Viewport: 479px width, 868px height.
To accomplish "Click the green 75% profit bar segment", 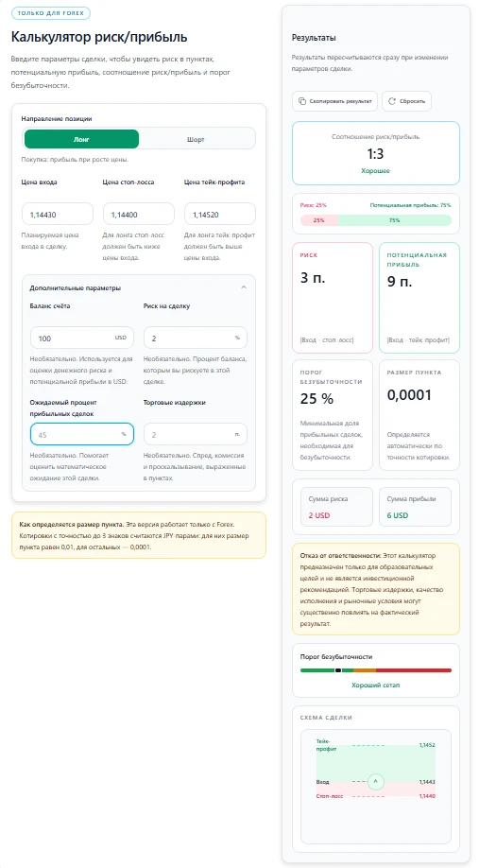I will (394, 220).
